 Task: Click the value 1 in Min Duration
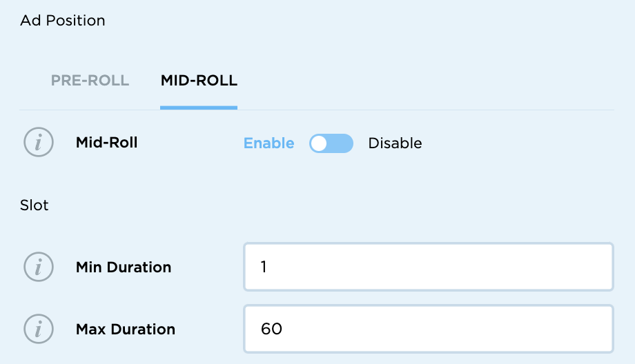264,267
